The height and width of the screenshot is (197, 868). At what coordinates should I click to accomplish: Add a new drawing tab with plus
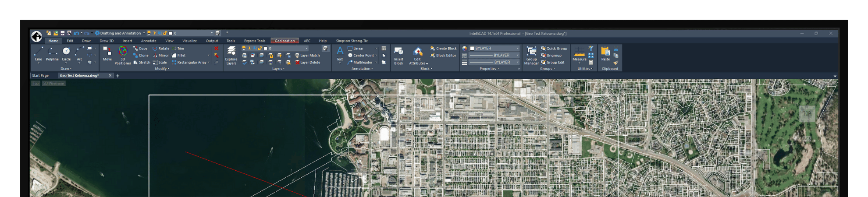pyautogui.click(x=117, y=76)
